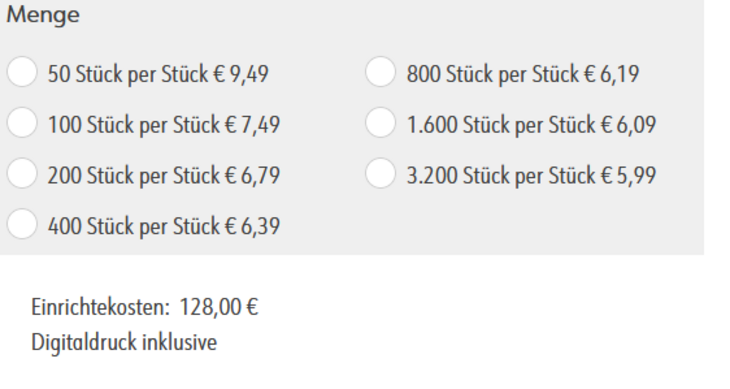
Task: Click the '100 Stück per Stück € 7,49' label
Action: [164, 125]
